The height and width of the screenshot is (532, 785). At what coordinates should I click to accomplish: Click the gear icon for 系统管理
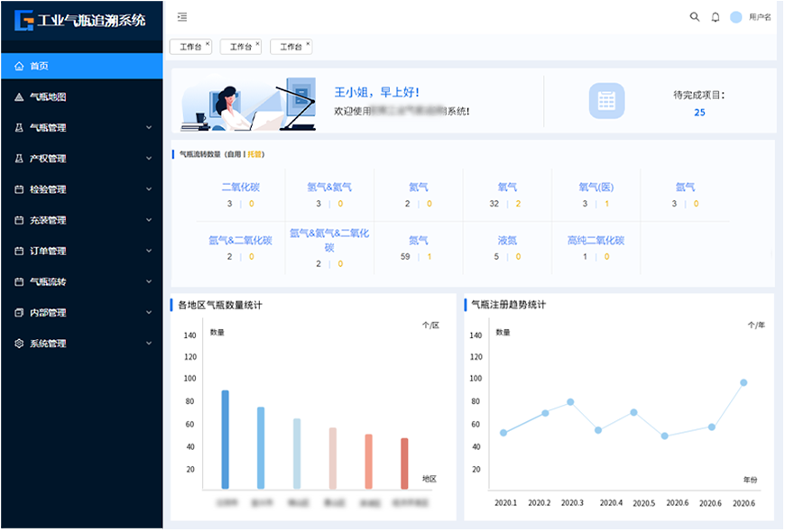tap(19, 344)
